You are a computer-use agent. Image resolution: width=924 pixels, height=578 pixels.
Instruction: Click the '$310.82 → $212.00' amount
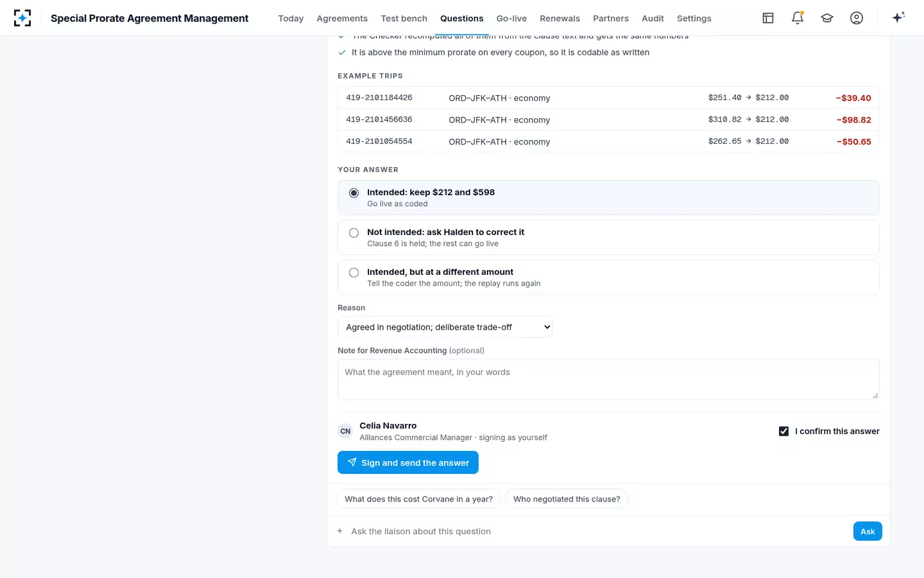pos(748,119)
